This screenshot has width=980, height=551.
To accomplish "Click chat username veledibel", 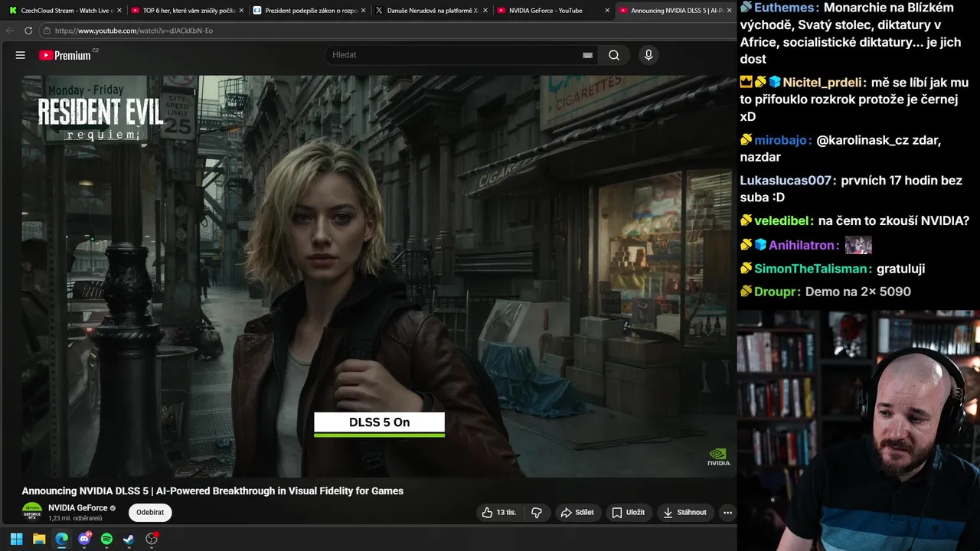I will point(782,220).
